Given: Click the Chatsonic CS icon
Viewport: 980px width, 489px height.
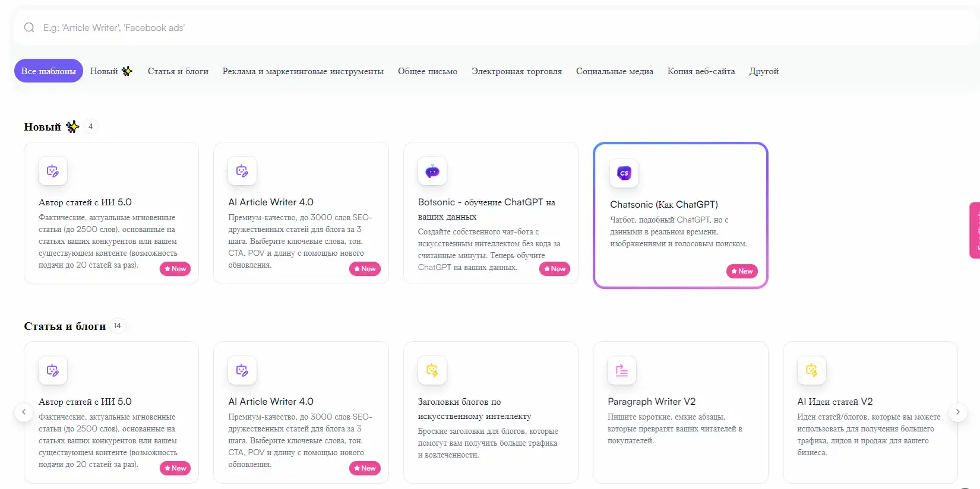Looking at the screenshot, I should coord(624,173).
